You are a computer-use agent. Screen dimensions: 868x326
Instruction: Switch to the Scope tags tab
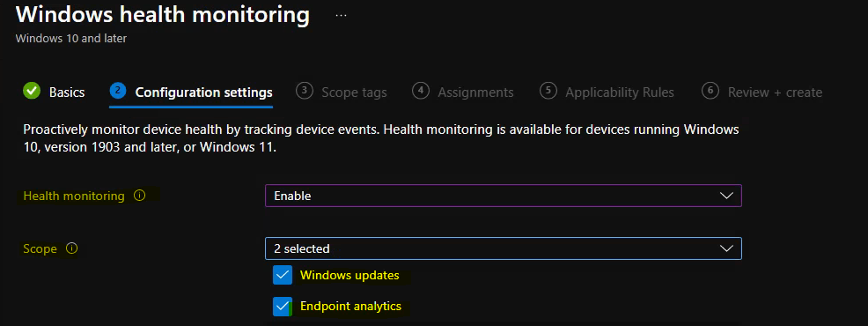pos(354,92)
